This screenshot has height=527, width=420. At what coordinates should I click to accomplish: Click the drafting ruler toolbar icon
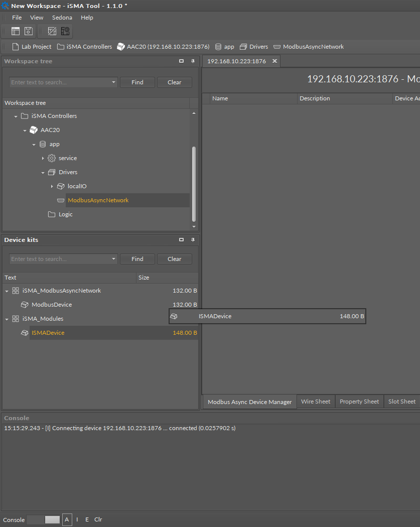(x=52, y=31)
